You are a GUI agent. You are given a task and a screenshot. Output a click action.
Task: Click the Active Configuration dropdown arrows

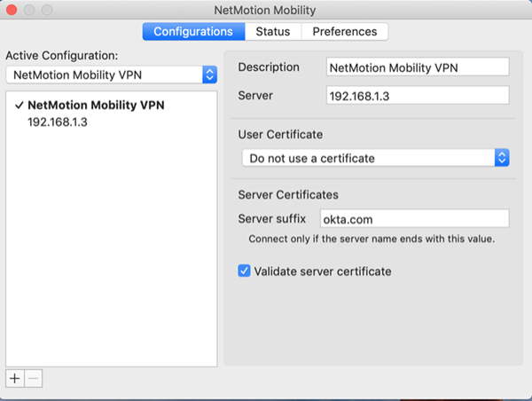click(x=209, y=75)
